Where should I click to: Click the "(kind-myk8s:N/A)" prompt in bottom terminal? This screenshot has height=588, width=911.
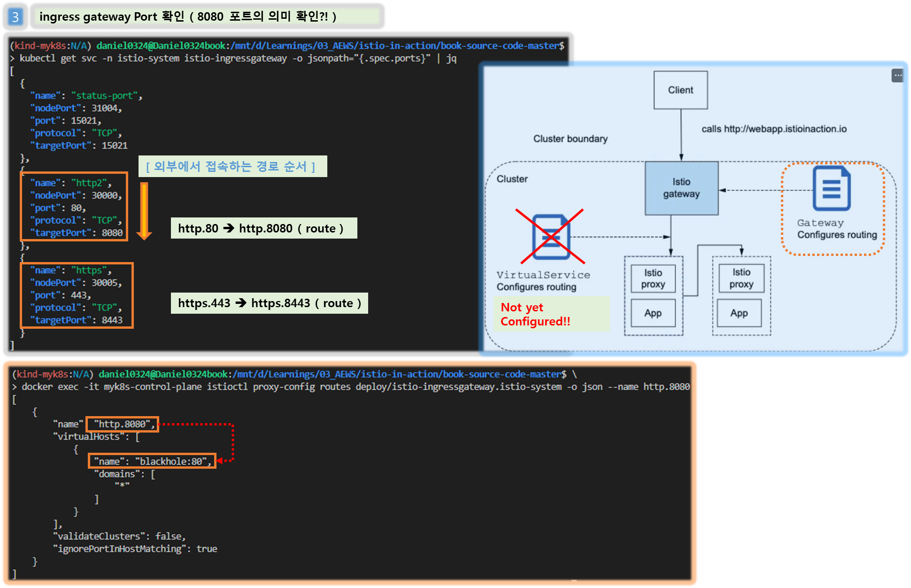pos(53,374)
